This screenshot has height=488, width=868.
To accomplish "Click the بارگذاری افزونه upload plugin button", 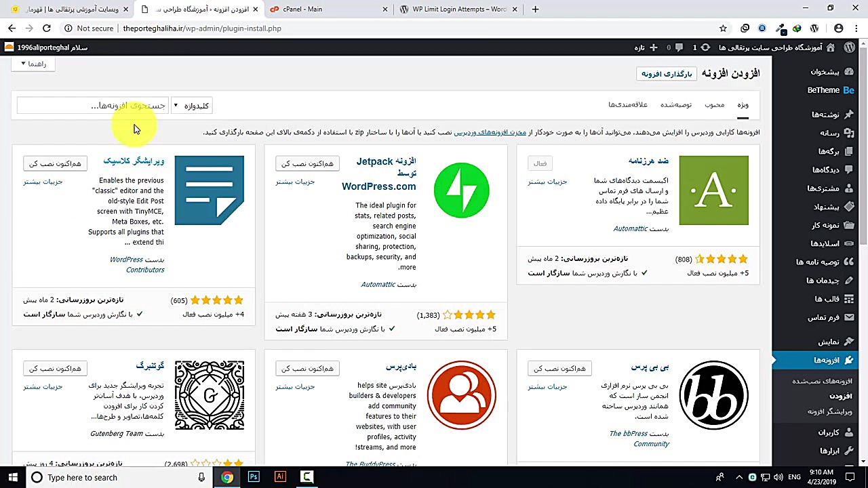I will [666, 74].
